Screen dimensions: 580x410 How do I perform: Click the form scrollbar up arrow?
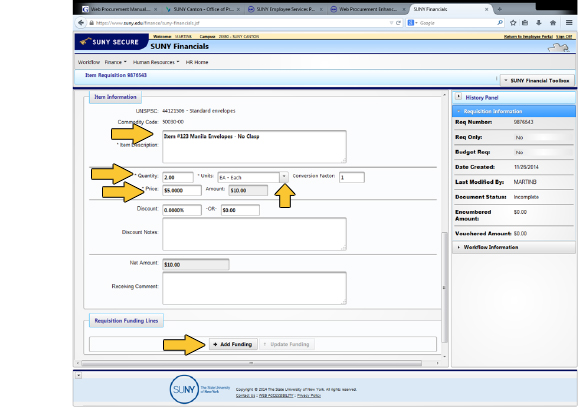click(445, 95)
